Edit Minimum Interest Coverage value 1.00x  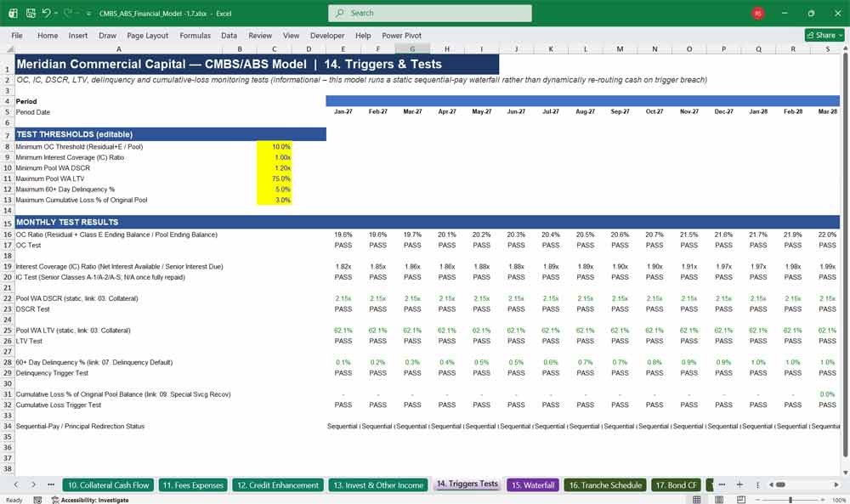coord(275,157)
